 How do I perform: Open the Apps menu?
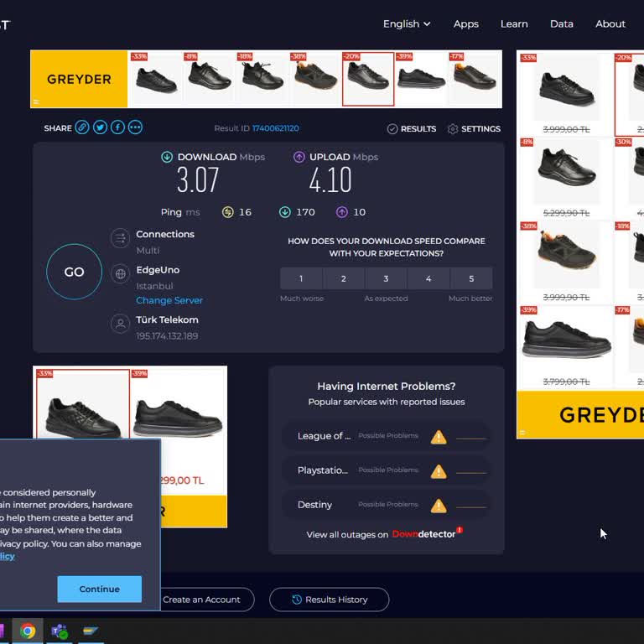point(465,23)
